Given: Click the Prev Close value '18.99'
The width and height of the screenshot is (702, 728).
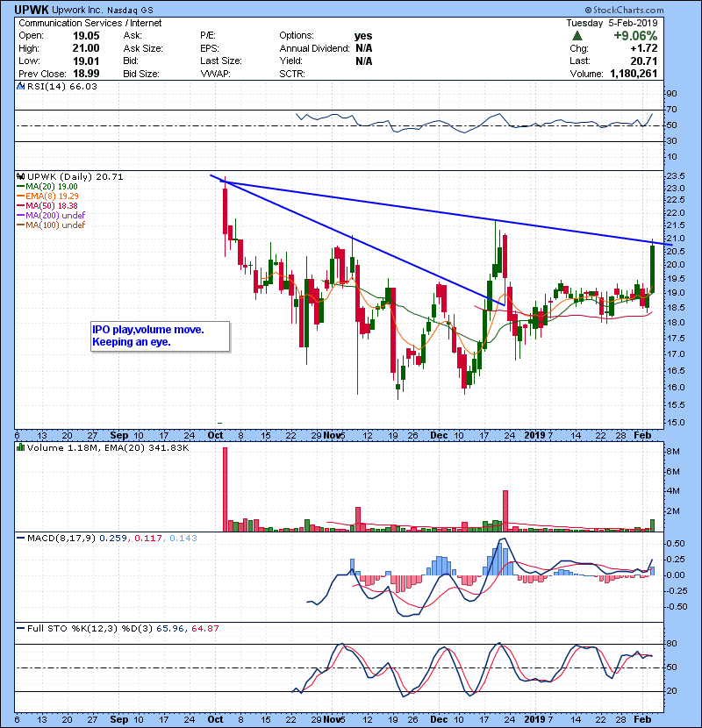Looking at the screenshot, I should coord(86,74).
